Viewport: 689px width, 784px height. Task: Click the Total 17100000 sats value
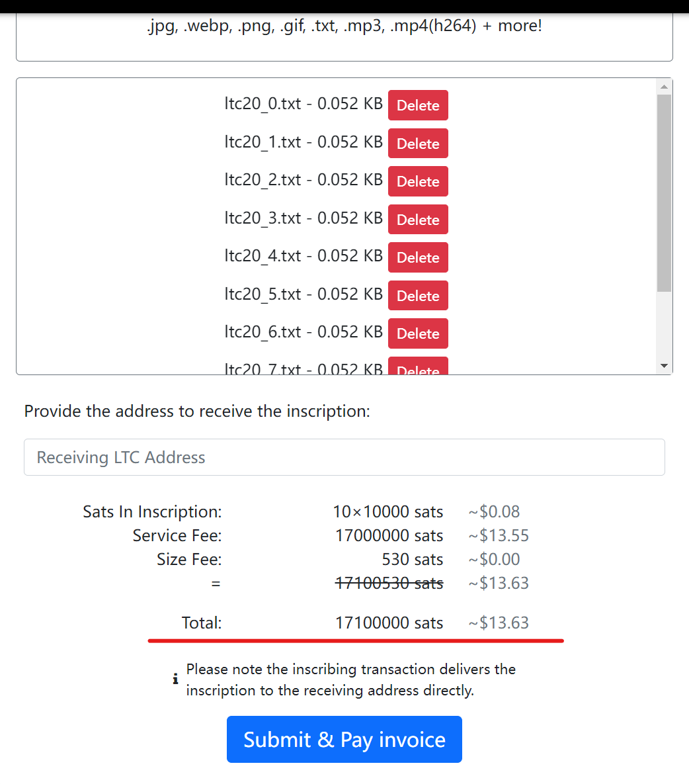pyautogui.click(x=389, y=623)
